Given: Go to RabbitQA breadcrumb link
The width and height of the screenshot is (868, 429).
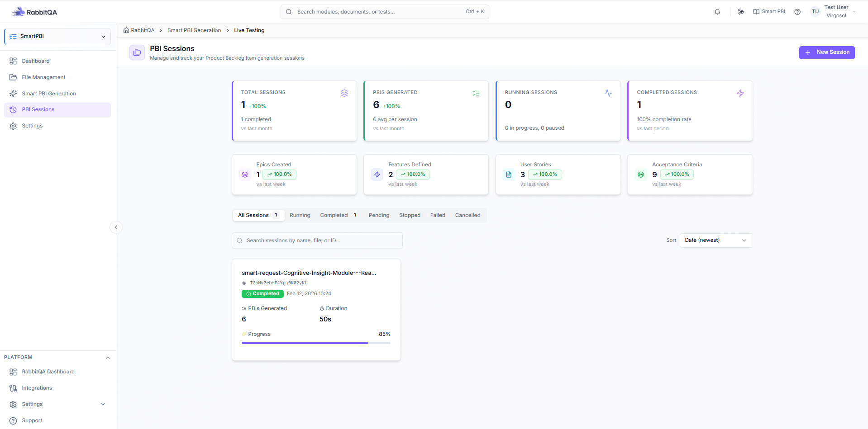Looking at the screenshot, I should pyautogui.click(x=143, y=30).
